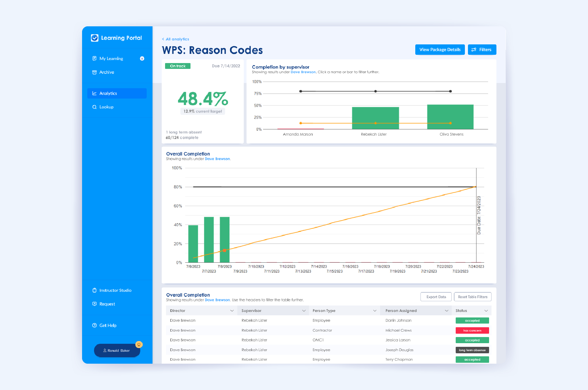Screen dimensions: 588x390
Task: Click the View Package Details button
Action: click(440, 50)
